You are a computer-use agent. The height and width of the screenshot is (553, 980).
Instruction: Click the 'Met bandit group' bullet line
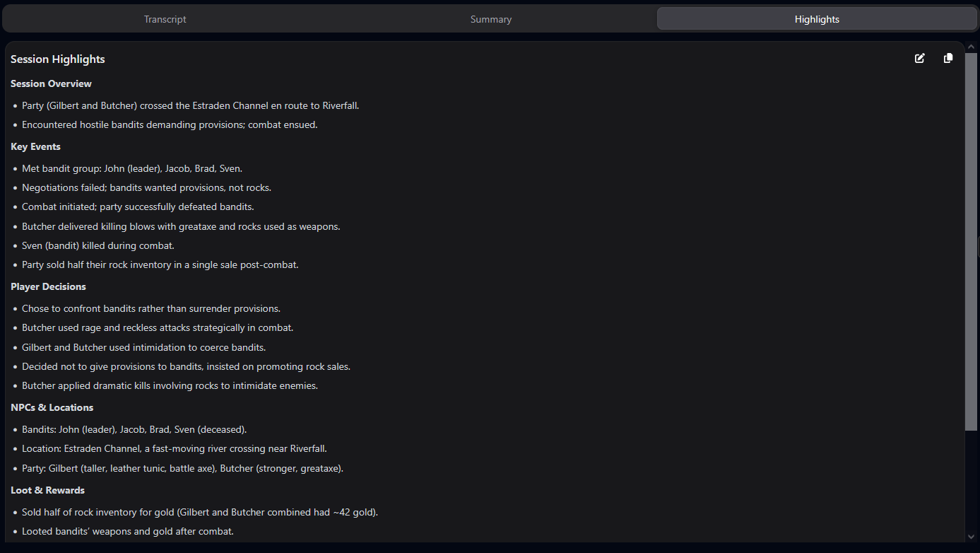click(x=132, y=168)
